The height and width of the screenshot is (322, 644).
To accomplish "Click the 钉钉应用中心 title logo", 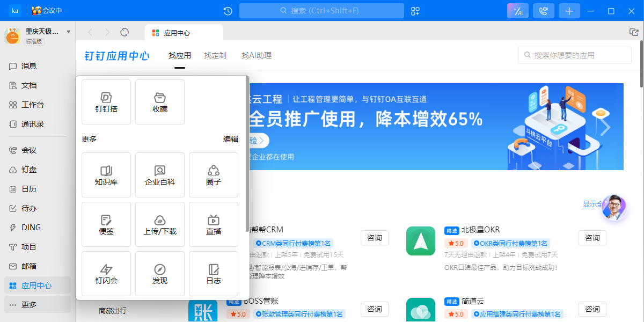I will [117, 56].
